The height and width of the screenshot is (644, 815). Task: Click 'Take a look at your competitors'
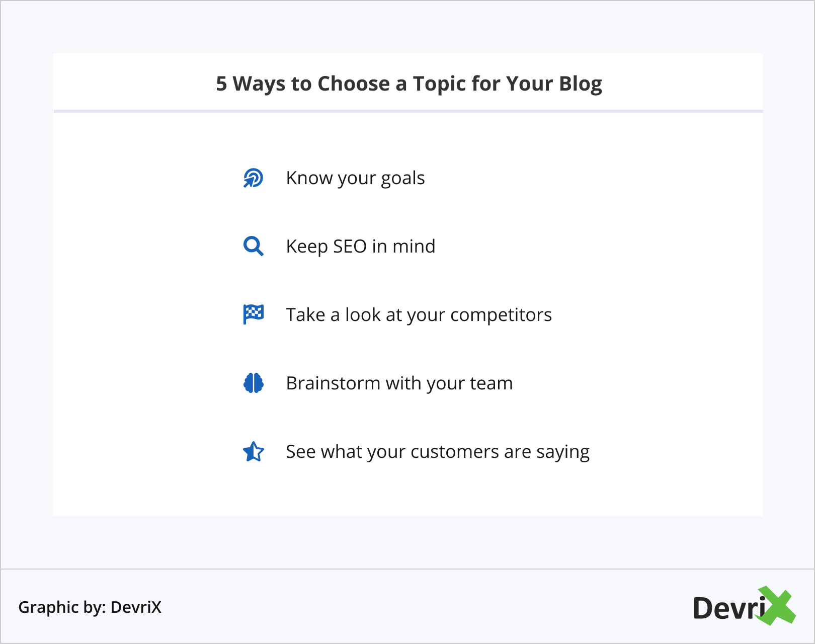click(x=419, y=315)
